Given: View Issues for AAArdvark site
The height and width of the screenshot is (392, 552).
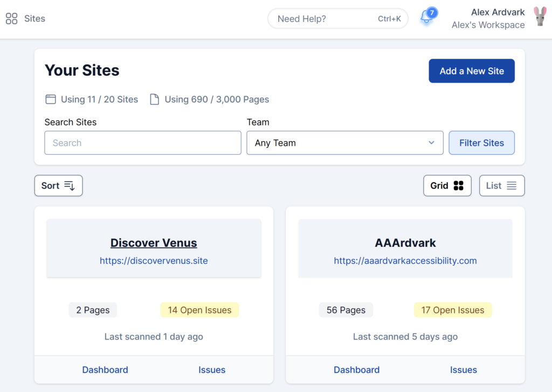Looking at the screenshot, I should (463, 370).
